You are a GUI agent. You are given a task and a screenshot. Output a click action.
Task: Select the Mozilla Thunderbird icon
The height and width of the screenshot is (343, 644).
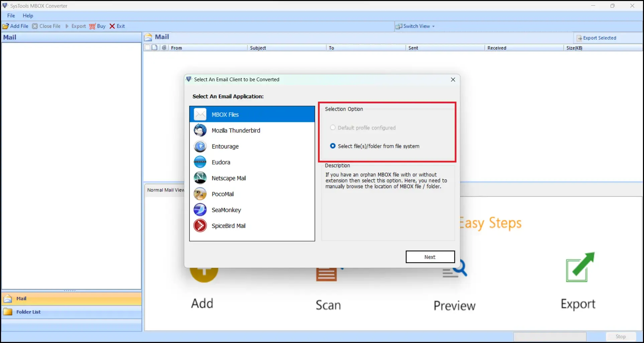coord(200,130)
